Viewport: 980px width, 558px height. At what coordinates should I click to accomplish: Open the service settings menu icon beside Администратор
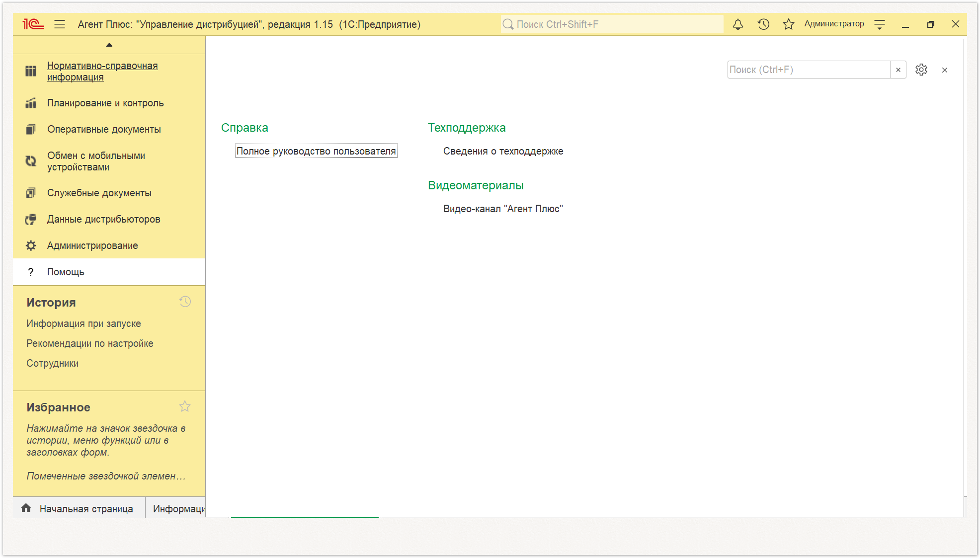coord(880,24)
